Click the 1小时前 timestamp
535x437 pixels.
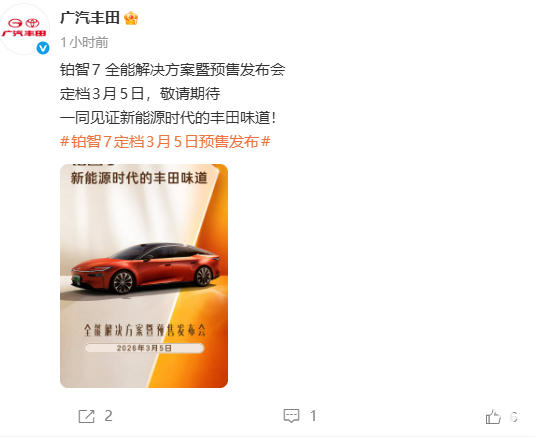click(84, 43)
